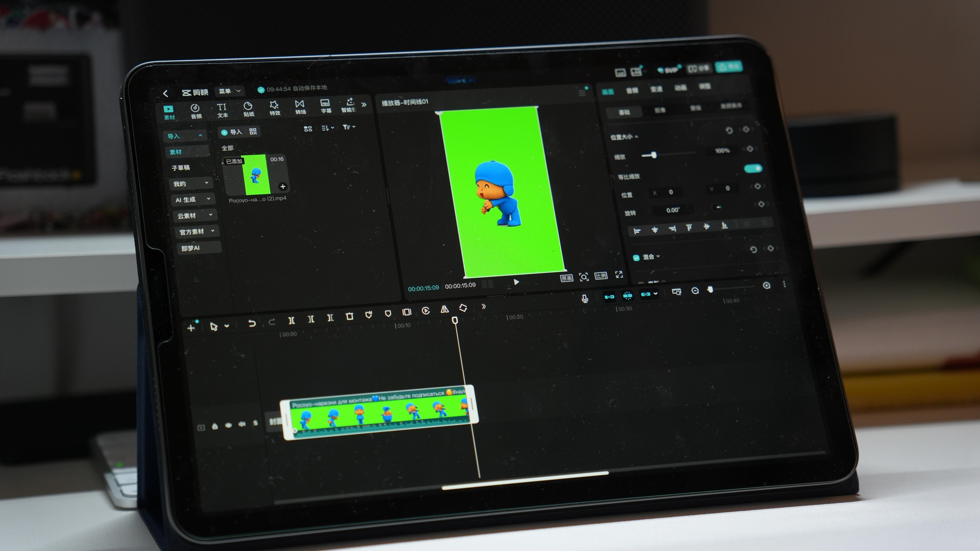Switch to the 音频 audio tab
The width and height of the screenshot is (980, 551).
(x=196, y=111)
